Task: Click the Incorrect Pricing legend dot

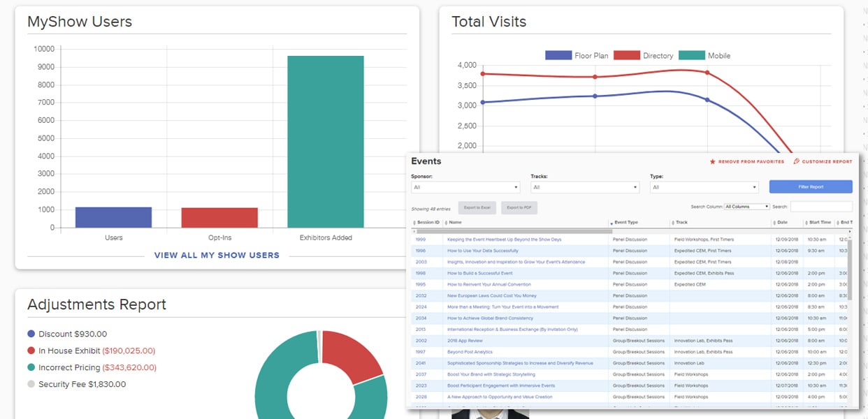Action: 31,367
